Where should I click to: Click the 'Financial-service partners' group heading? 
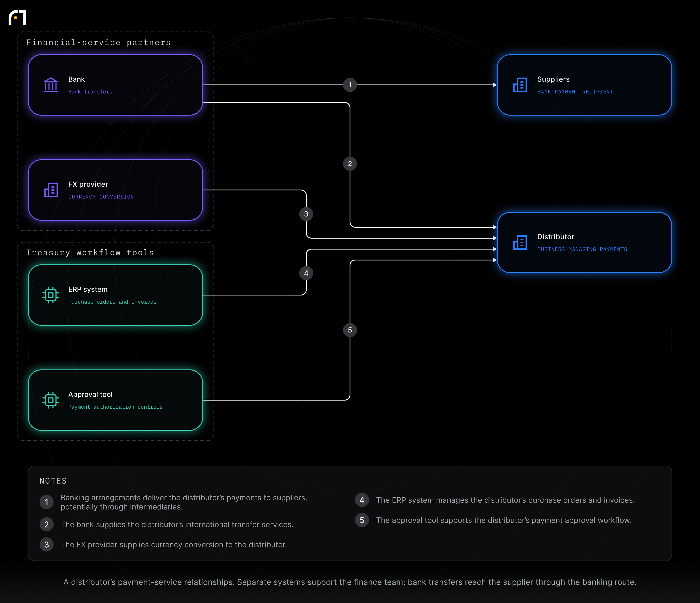[99, 43]
